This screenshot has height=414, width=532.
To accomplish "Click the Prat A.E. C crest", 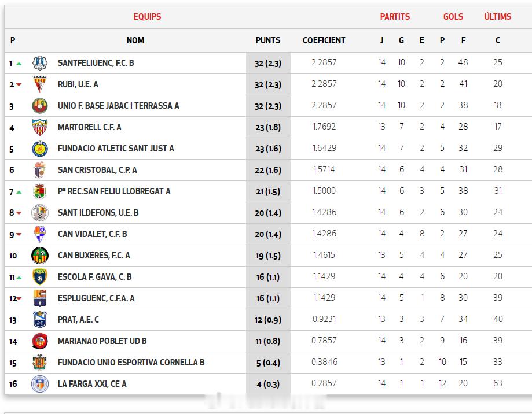I will click(x=40, y=320).
